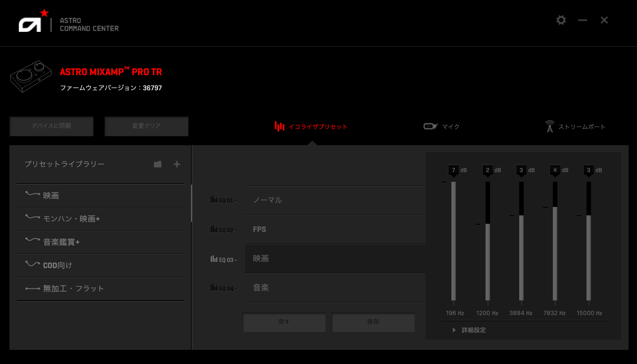
Task: Choose モンハン・映画+ from preset library
Action: 71,219
